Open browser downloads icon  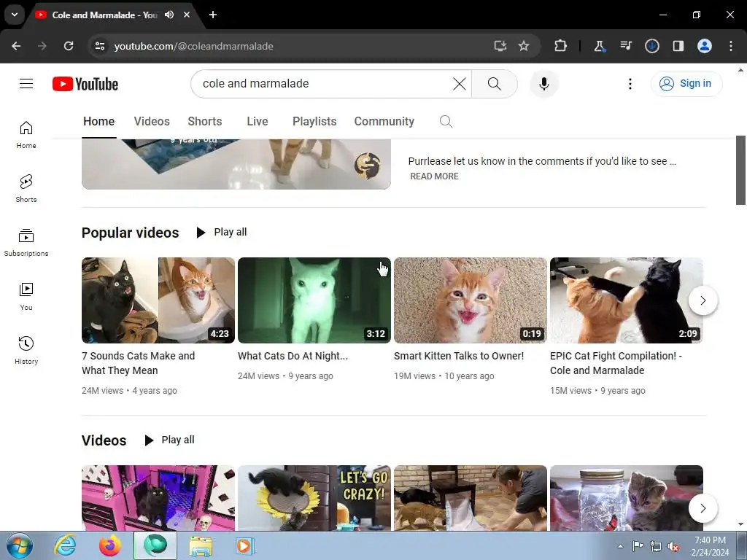(x=651, y=46)
